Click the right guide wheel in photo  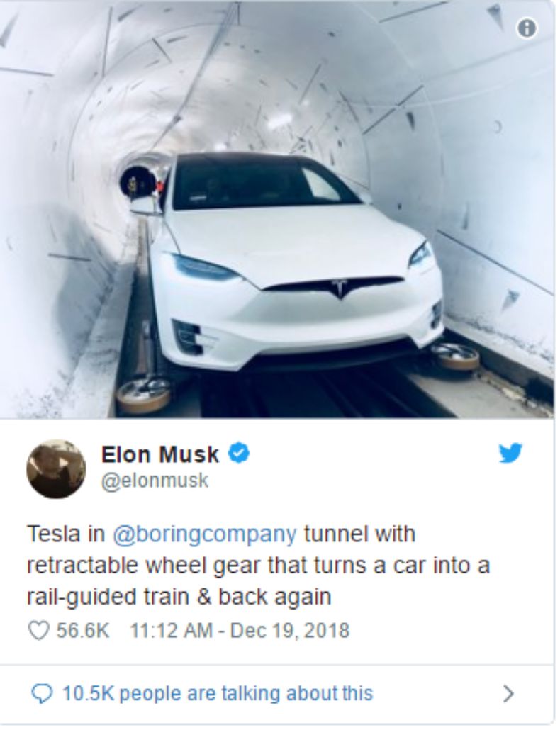click(x=455, y=356)
